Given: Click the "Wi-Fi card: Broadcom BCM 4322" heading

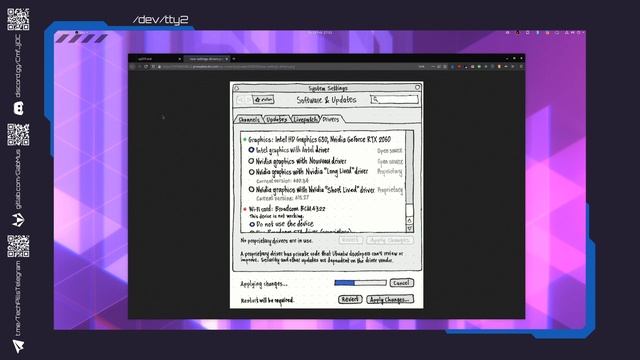Looking at the screenshot, I should point(287,209).
